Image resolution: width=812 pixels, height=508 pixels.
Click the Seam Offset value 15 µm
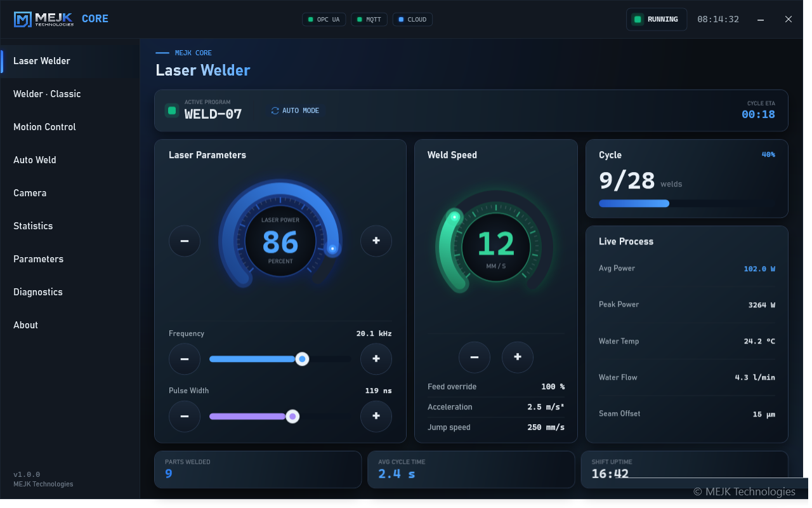pyautogui.click(x=764, y=414)
